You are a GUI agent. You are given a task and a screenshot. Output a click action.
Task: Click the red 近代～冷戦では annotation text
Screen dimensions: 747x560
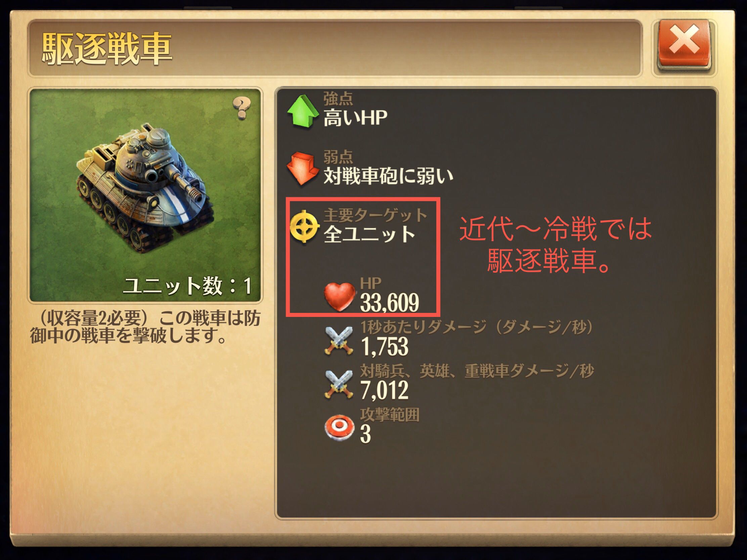click(x=556, y=229)
